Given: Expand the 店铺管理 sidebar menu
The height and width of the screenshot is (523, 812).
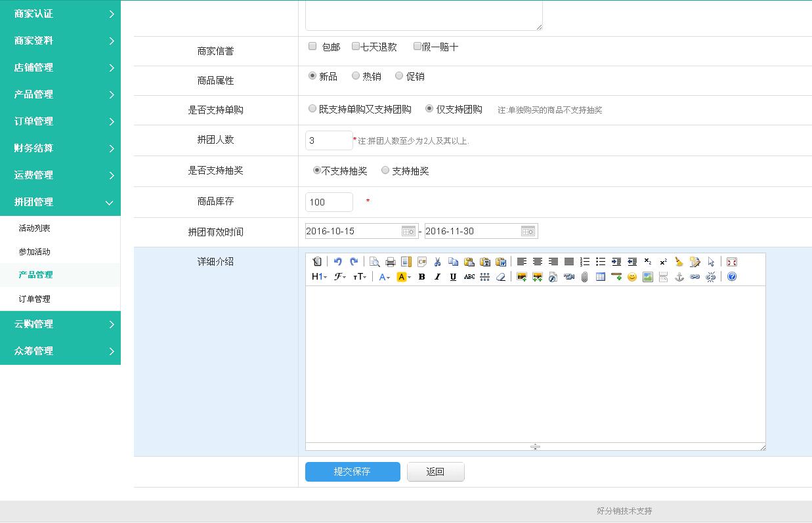Looking at the screenshot, I should [60, 68].
